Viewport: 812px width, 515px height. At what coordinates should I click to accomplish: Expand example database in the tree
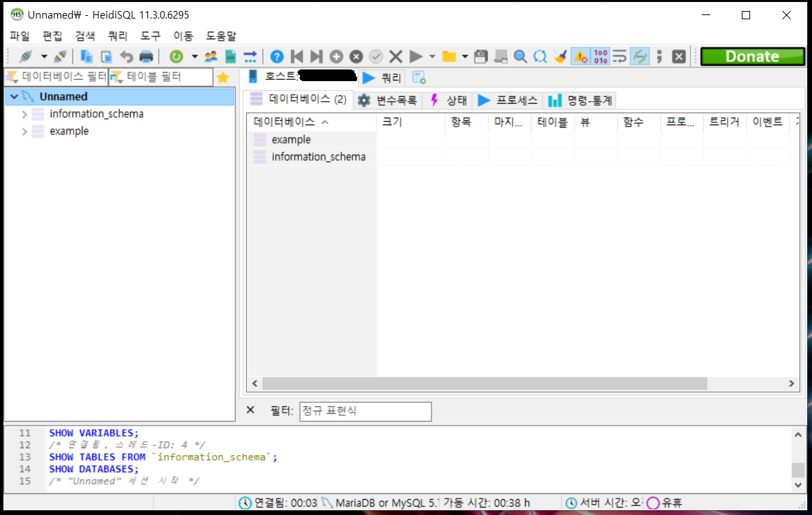coord(24,131)
